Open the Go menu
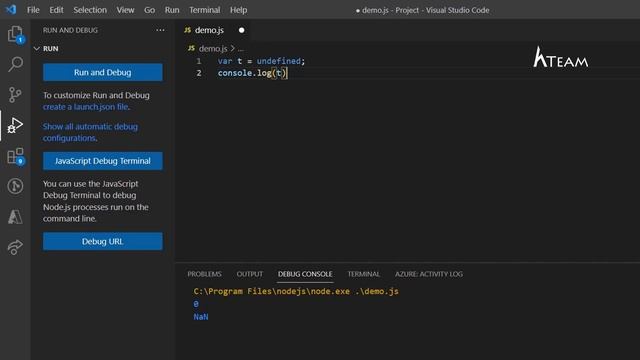The width and height of the screenshot is (640, 360). [x=149, y=10]
